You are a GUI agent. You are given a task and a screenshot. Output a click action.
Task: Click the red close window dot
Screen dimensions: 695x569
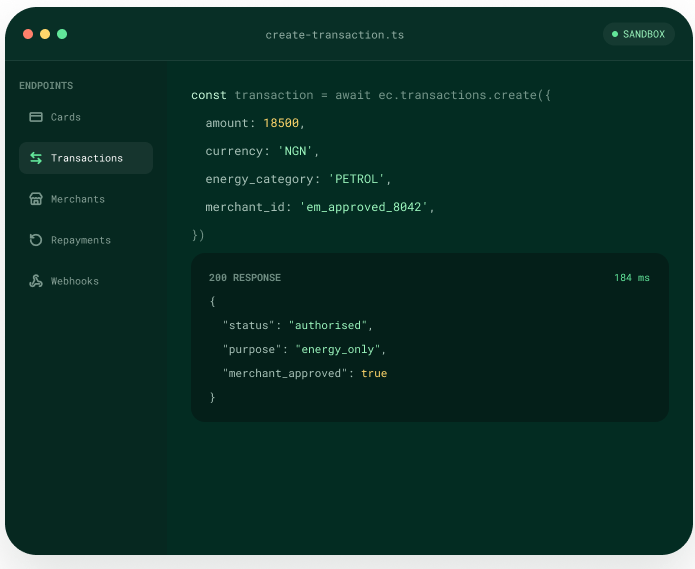[28, 34]
